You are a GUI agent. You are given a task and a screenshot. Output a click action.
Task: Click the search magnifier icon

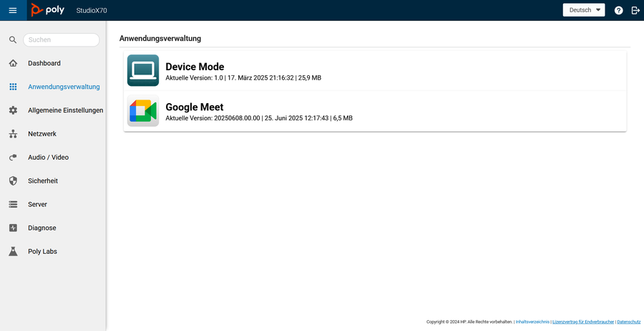[13, 40]
